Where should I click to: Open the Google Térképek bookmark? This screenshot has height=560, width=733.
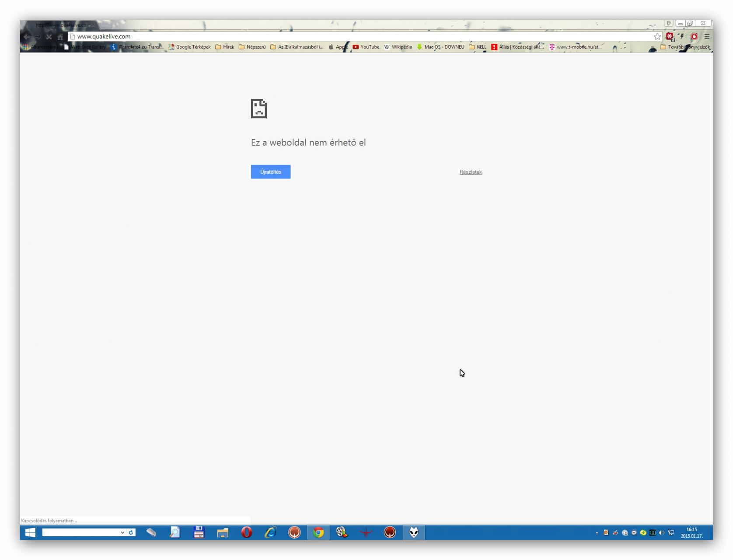pyautogui.click(x=189, y=47)
